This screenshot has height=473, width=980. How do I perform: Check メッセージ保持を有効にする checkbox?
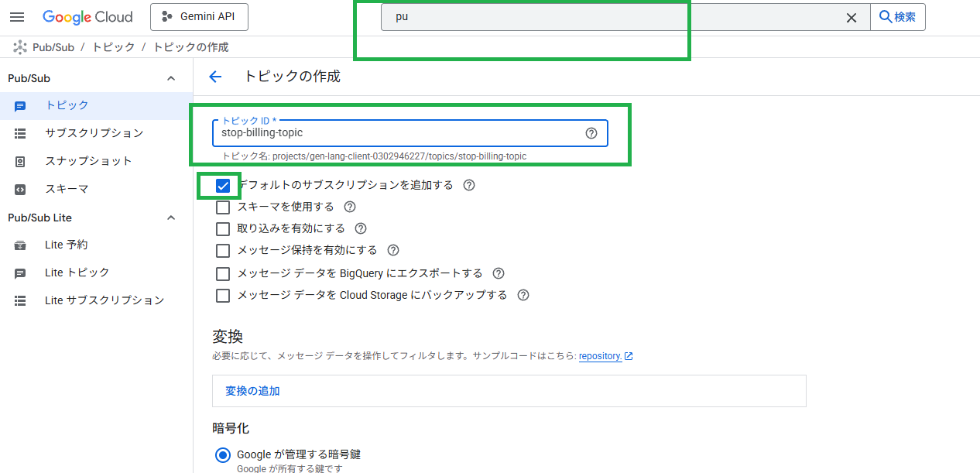(223, 251)
